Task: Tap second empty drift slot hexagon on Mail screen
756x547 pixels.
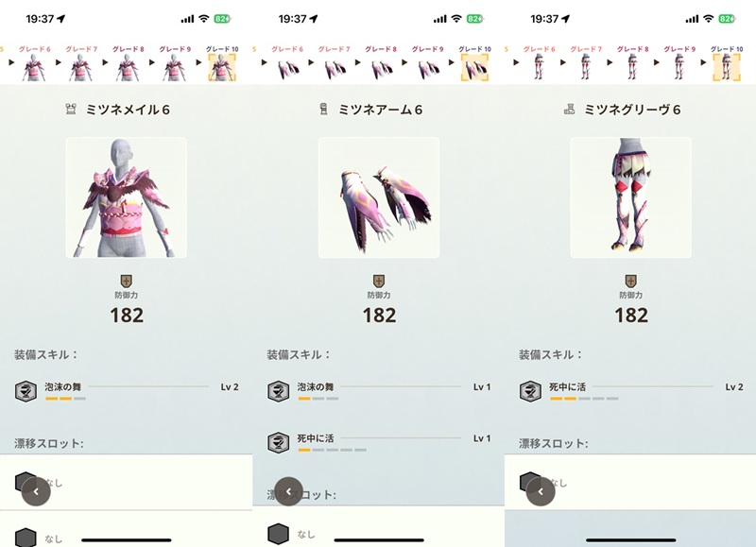Action: [x=26, y=538]
